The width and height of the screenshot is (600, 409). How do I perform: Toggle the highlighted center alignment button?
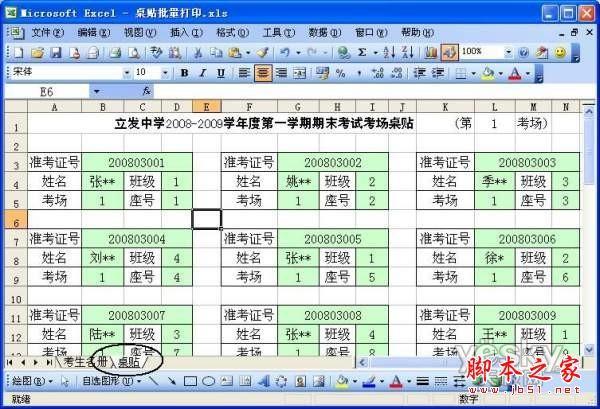[x=263, y=73]
